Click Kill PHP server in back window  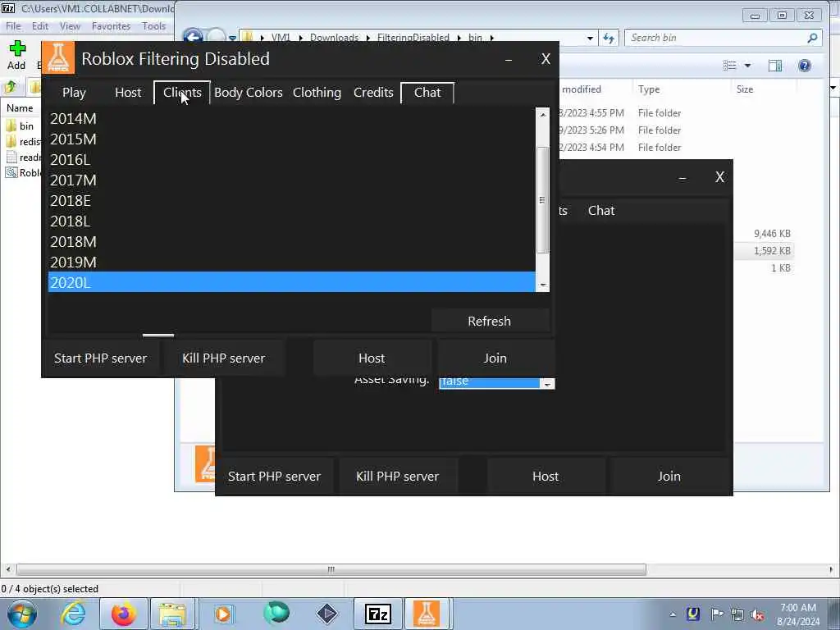click(397, 477)
